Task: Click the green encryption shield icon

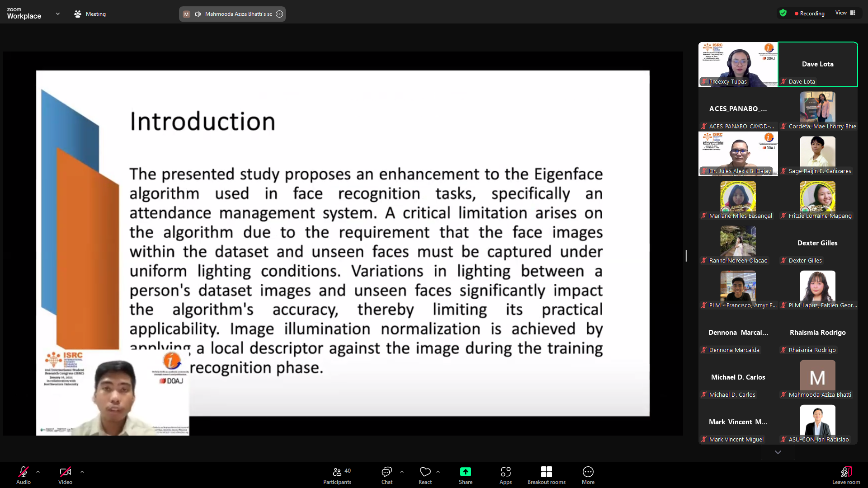Action: (783, 13)
